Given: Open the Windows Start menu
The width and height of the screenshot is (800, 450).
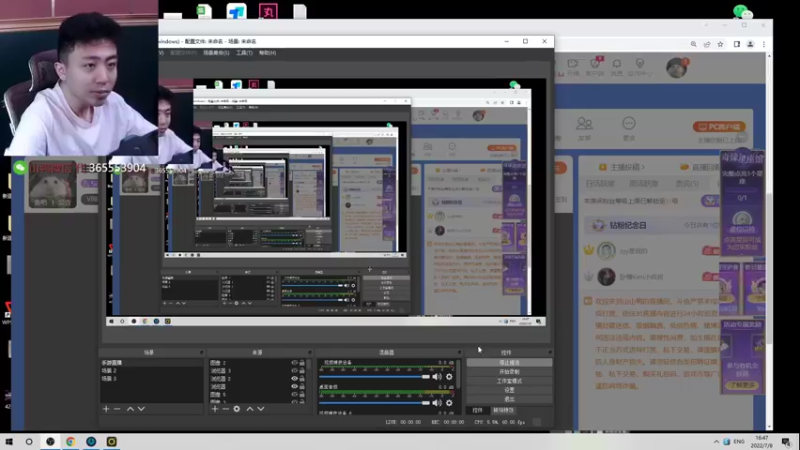Looking at the screenshot, I should (9, 441).
